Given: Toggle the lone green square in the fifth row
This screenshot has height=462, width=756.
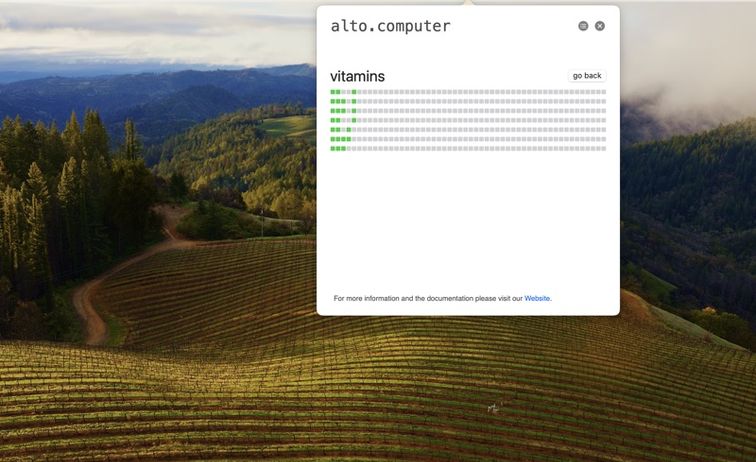Looking at the screenshot, I should point(349,130).
